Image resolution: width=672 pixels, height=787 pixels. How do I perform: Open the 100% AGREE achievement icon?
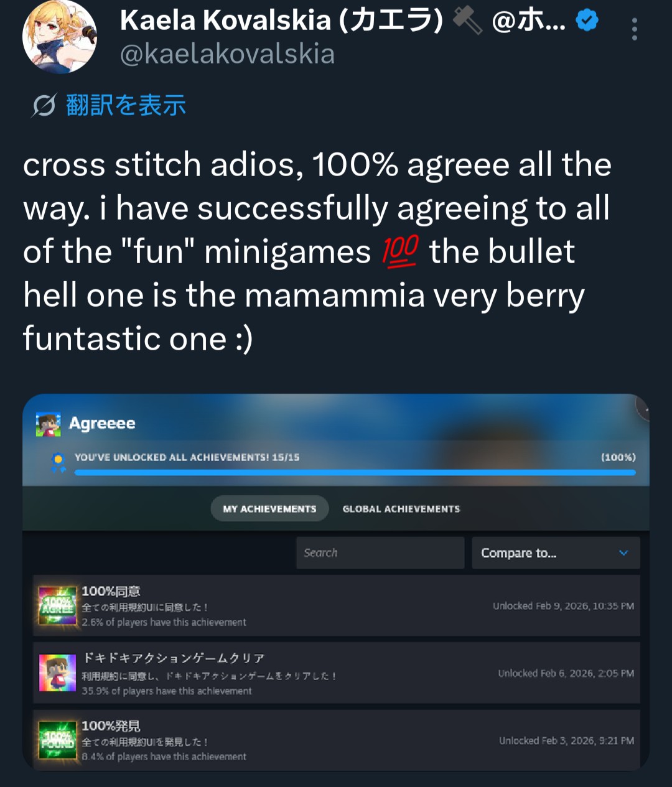pyautogui.click(x=57, y=605)
